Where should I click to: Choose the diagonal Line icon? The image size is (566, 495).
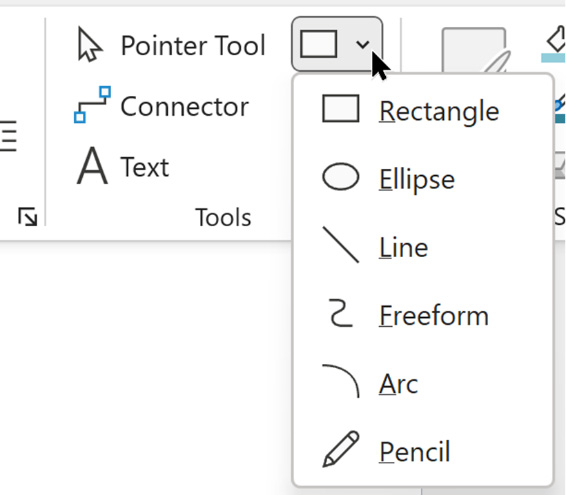pos(340,245)
